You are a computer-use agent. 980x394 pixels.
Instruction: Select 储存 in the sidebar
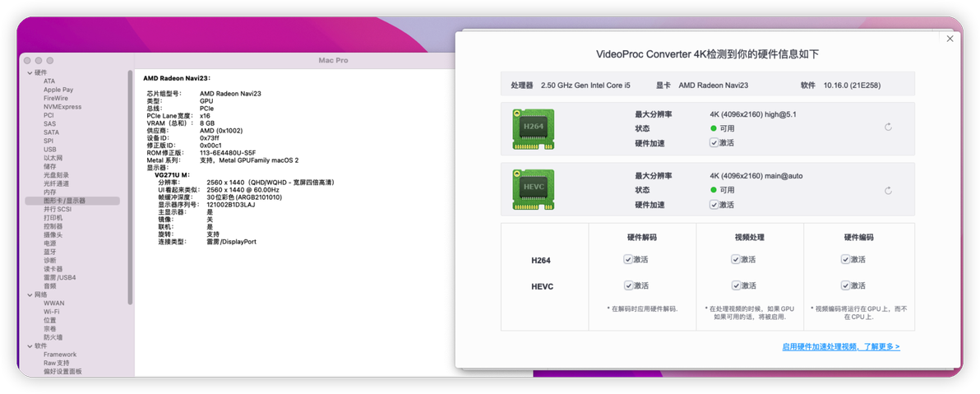[x=49, y=166]
